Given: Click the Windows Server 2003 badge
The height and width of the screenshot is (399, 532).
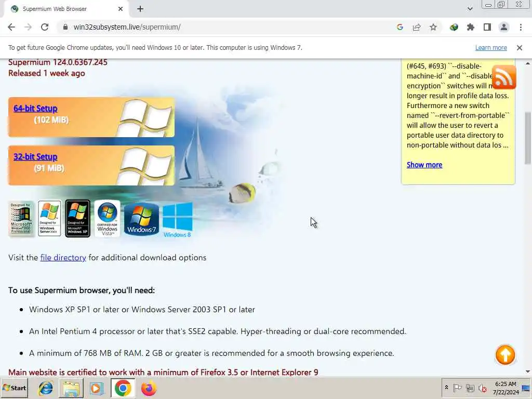Looking at the screenshot, I should pyautogui.click(x=49, y=219).
